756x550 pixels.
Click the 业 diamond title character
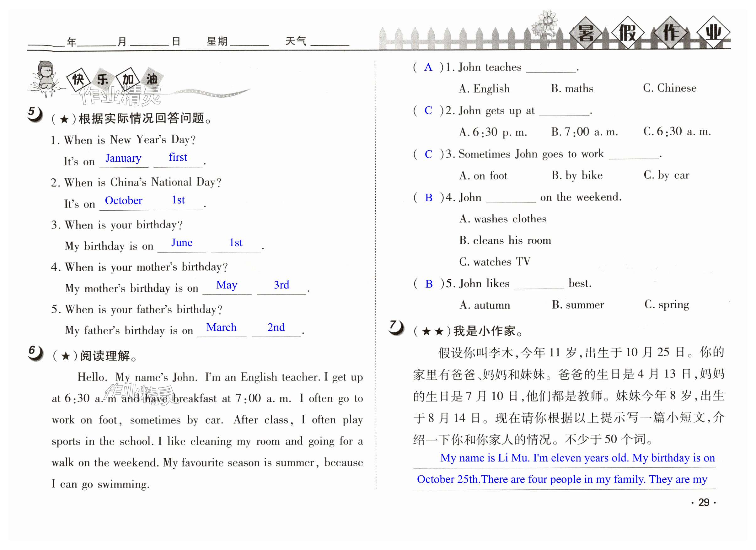tap(713, 32)
